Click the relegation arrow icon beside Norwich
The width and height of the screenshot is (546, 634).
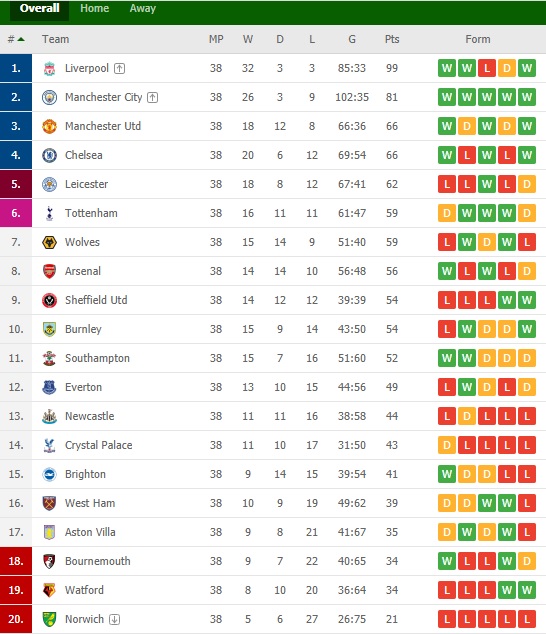point(114,619)
